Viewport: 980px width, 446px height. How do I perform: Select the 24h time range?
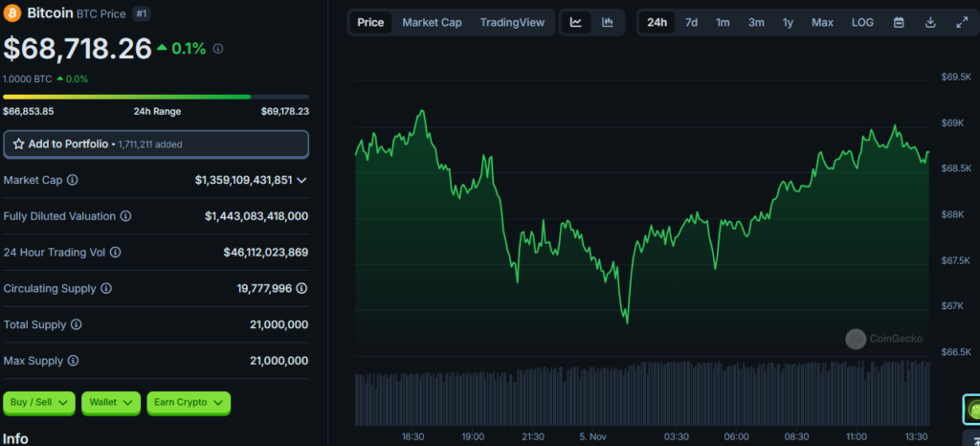tap(657, 22)
